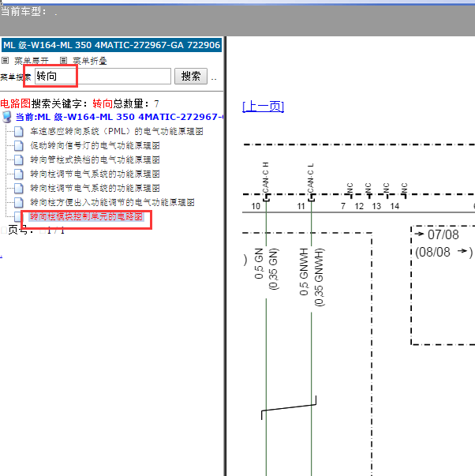This screenshot has height=476, width=475.
Task: Click the 电路图 red label in results
Action: coord(16,103)
